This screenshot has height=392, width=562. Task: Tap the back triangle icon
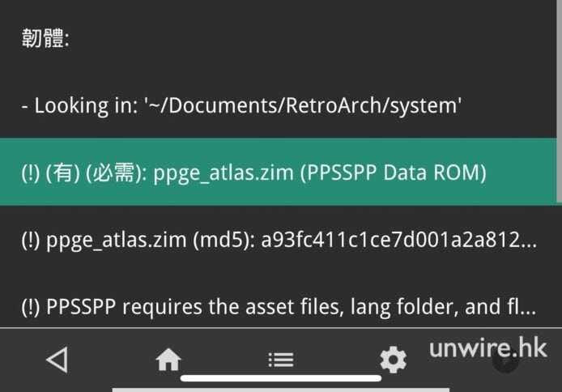coord(56,360)
